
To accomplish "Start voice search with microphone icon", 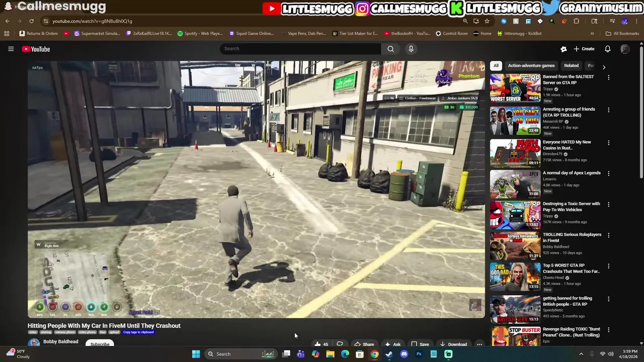I will (411, 49).
